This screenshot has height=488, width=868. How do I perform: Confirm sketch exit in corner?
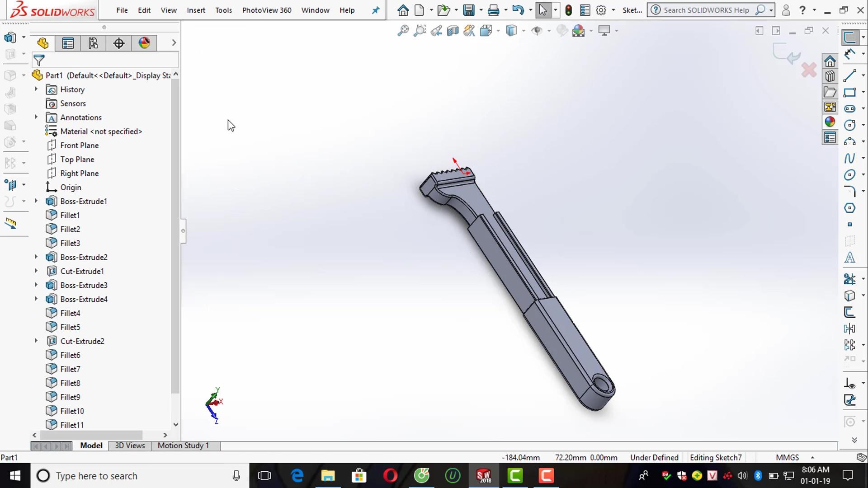787,54
